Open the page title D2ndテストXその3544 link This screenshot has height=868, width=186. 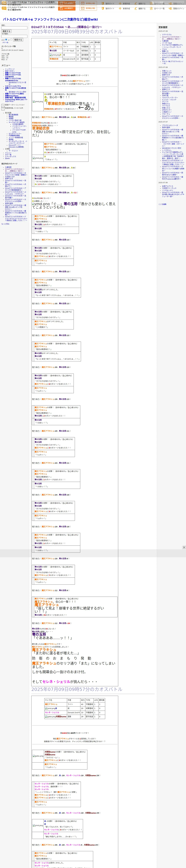pyautogui.click(x=66, y=27)
